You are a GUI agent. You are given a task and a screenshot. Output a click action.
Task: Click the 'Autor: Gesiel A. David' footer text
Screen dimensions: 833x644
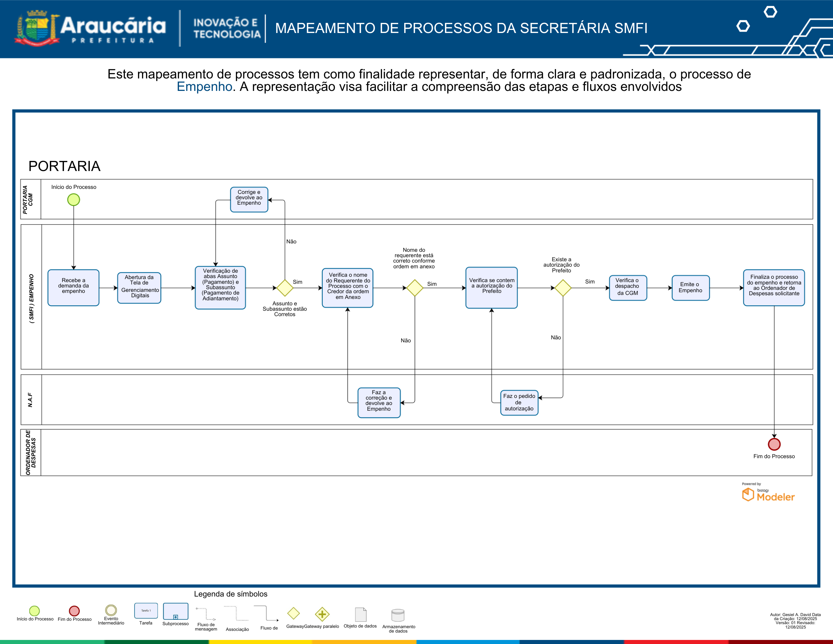[x=795, y=621]
